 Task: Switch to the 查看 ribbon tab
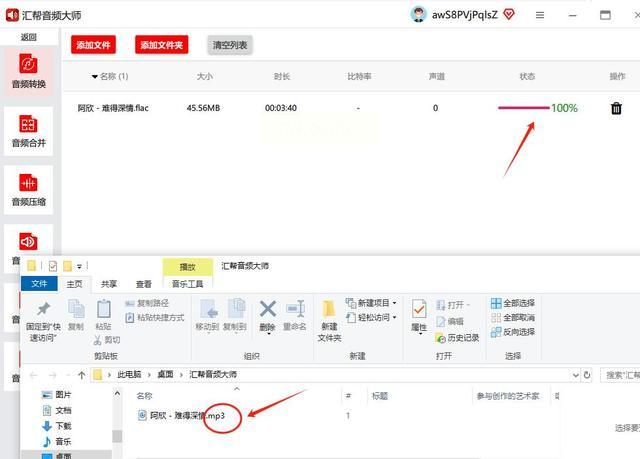(143, 284)
